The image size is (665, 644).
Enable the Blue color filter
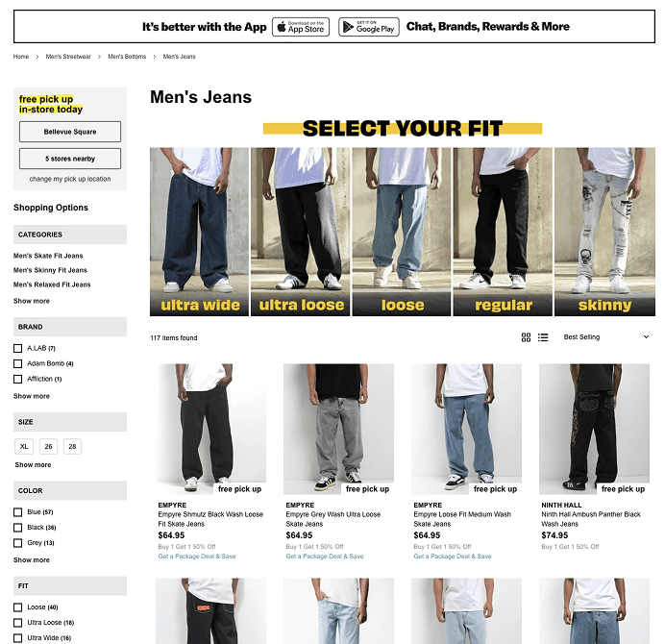pyautogui.click(x=18, y=512)
